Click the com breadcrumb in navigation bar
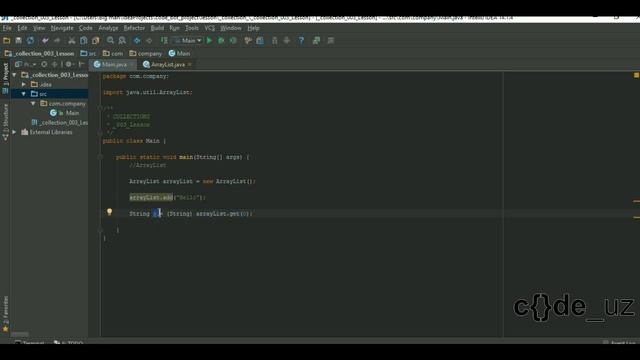This screenshot has width=640, height=360. tap(113, 53)
